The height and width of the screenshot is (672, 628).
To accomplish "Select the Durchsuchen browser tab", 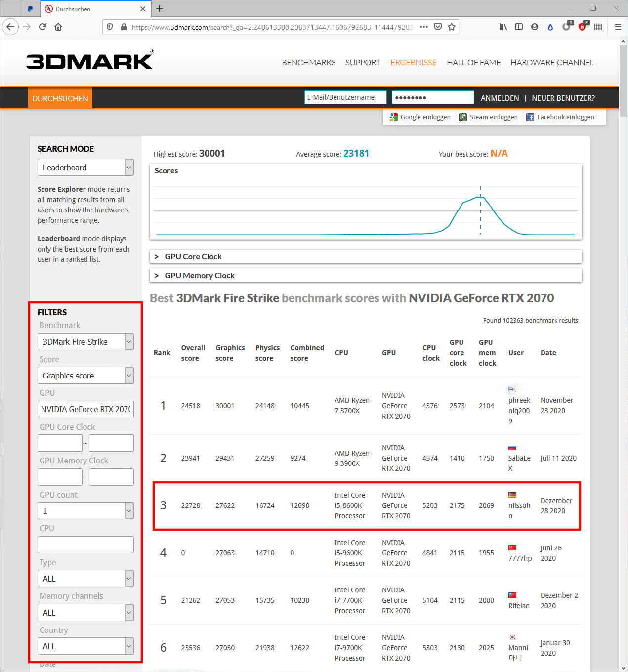I will 95,9.
